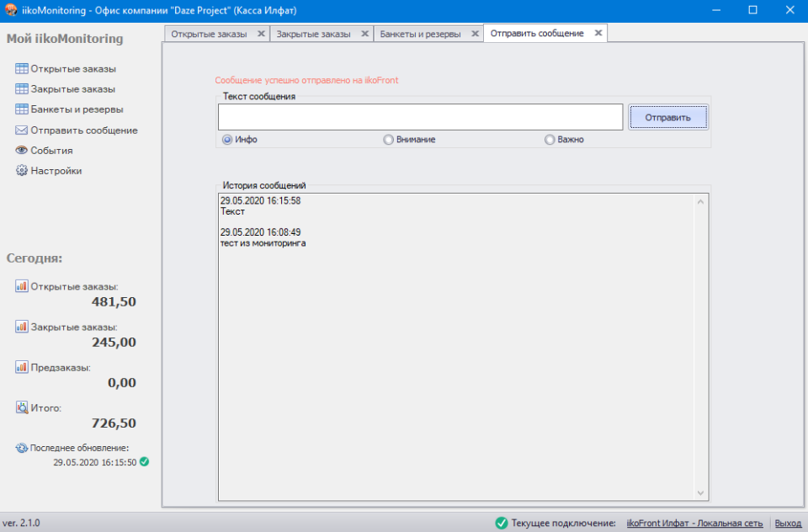Image resolution: width=808 pixels, height=532 pixels.
Task: Click the Итого summary icon
Action: pos(22,407)
